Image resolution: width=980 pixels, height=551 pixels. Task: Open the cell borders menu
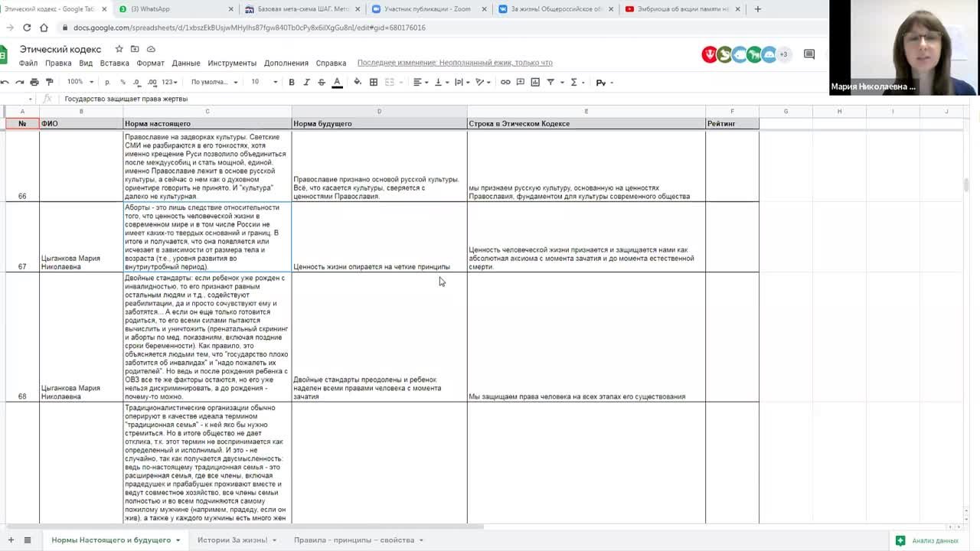(374, 82)
